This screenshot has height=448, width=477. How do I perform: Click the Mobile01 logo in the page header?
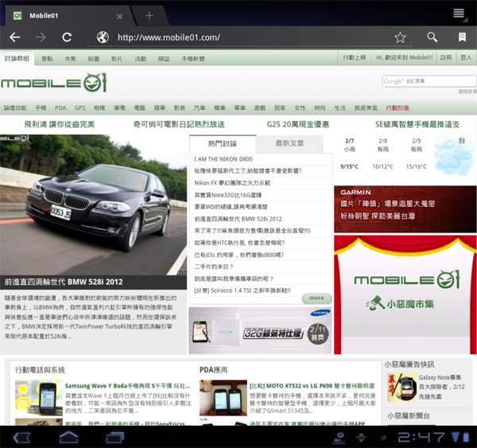[53, 83]
